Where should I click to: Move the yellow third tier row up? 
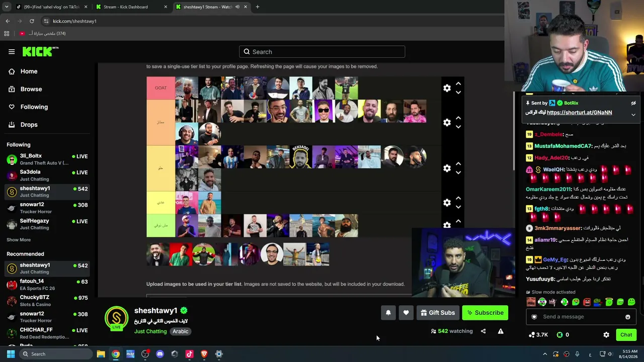[458, 163]
